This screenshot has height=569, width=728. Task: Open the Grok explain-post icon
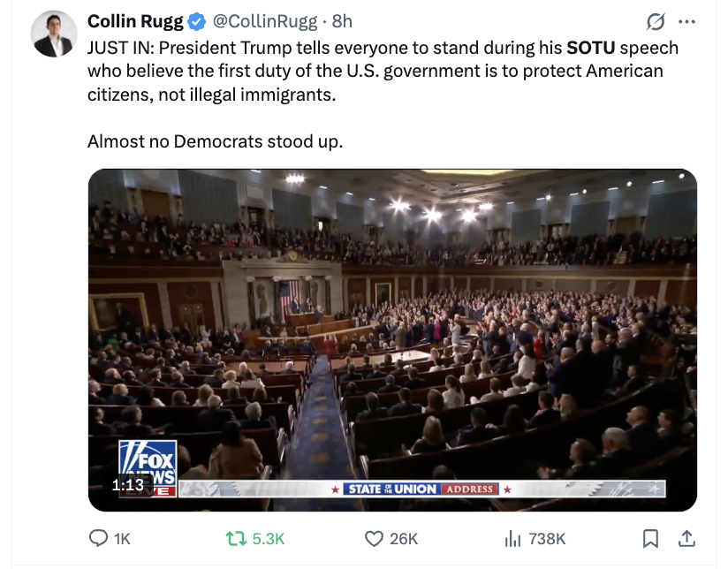coord(655,21)
